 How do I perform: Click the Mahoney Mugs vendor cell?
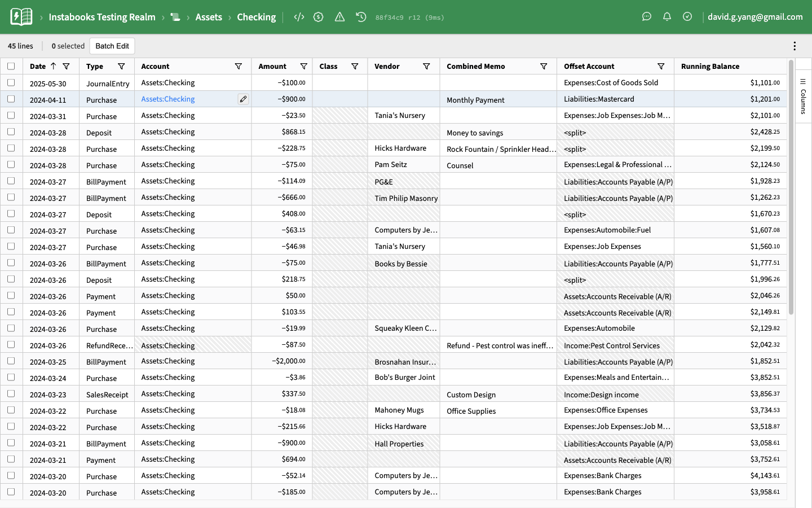pos(403,410)
